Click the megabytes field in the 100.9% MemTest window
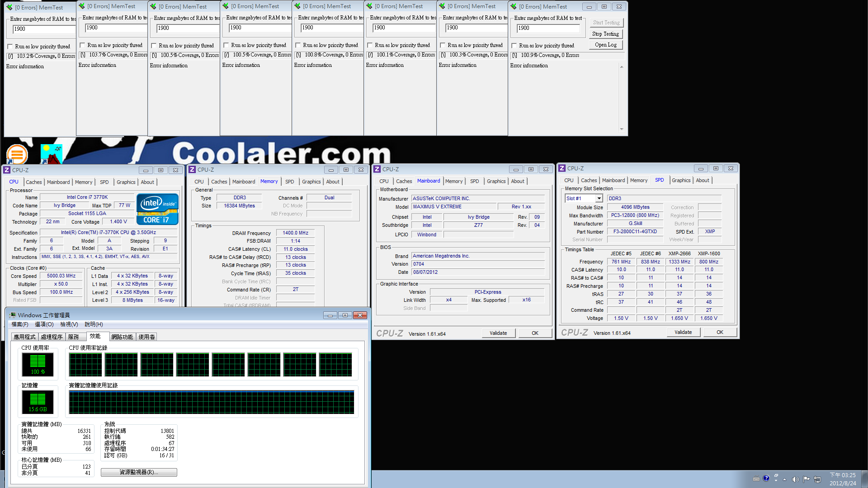 pyautogui.click(x=548, y=28)
